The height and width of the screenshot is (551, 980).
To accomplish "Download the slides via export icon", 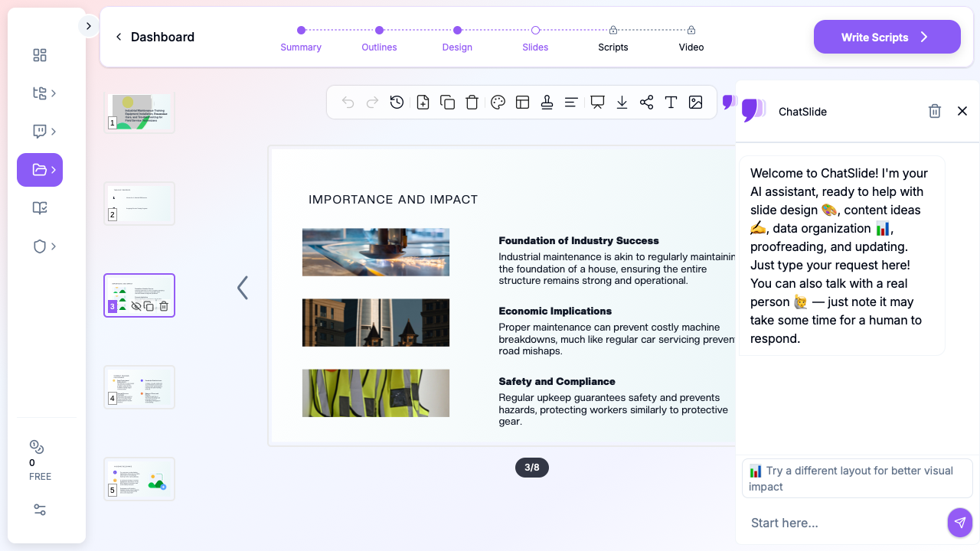I will pos(622,103).
